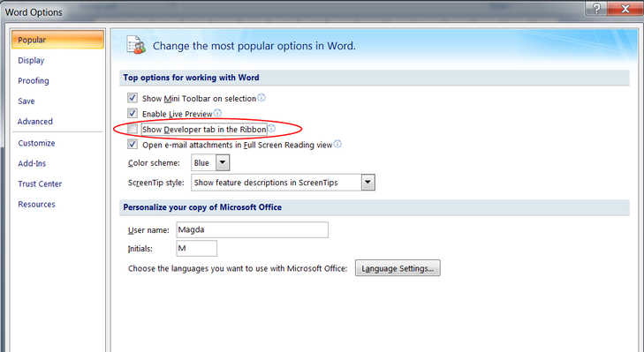Open the Resources category
Screen dimensions: 644x352
click(x=36, y=204)
